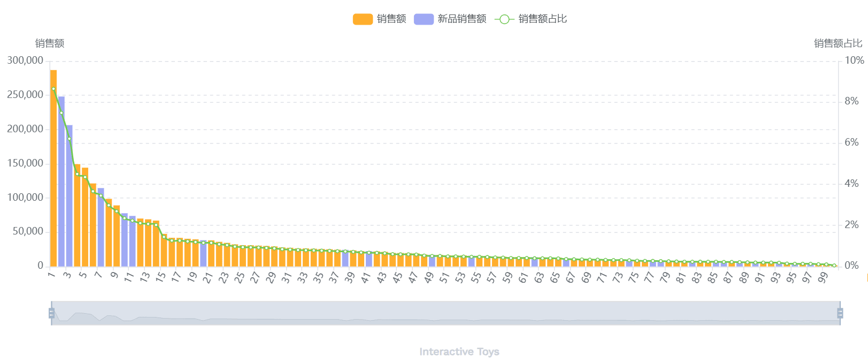Click the left handle of the zoom slider
868x363 pixels.
coord(52,313)
